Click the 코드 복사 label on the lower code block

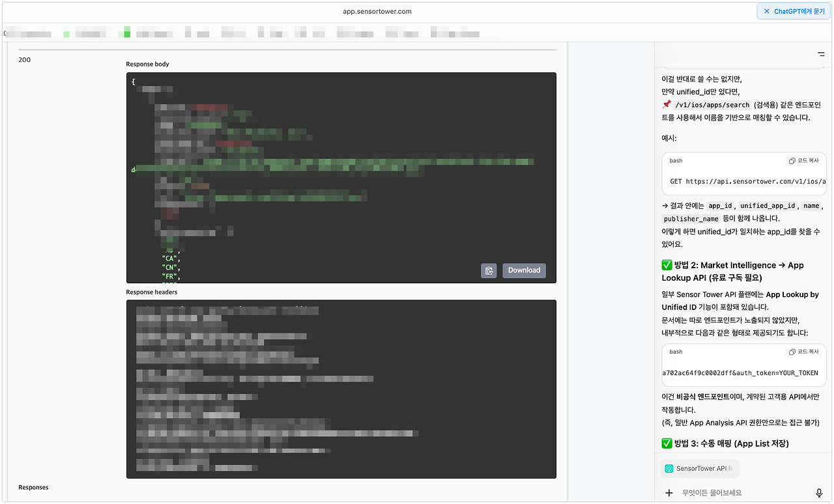click(x=808, y=351)
